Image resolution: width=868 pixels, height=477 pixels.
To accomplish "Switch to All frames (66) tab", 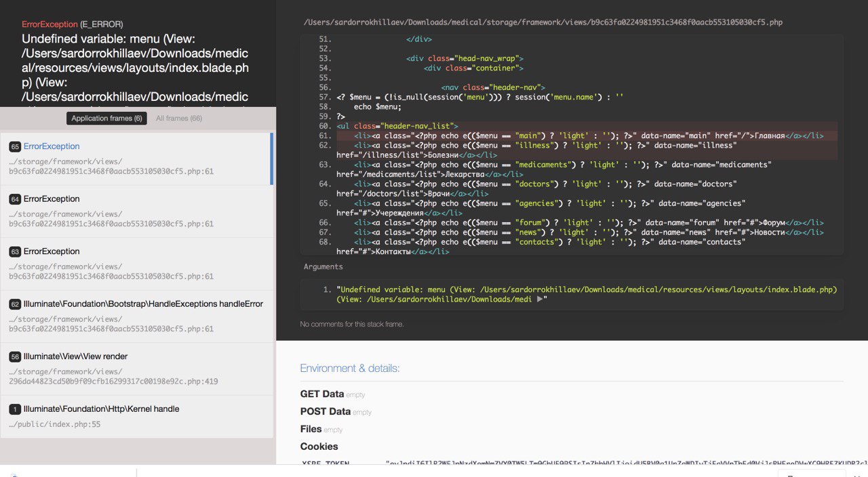I will click(x=179, y=119).
